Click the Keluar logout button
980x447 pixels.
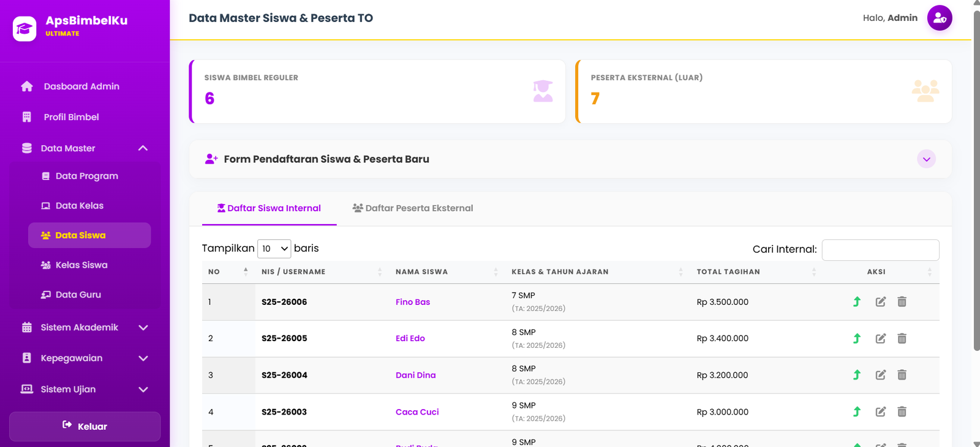click(x=85, y=426)
